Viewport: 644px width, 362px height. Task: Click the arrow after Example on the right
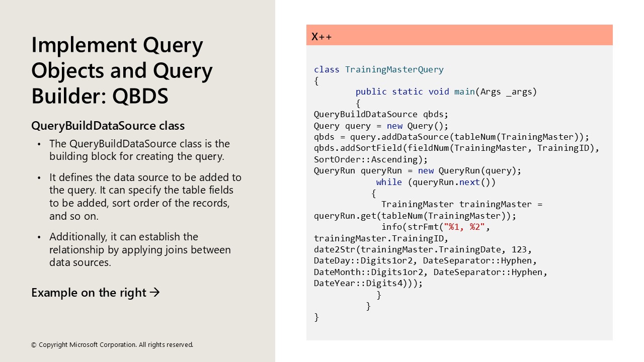[x=155, y=293]
